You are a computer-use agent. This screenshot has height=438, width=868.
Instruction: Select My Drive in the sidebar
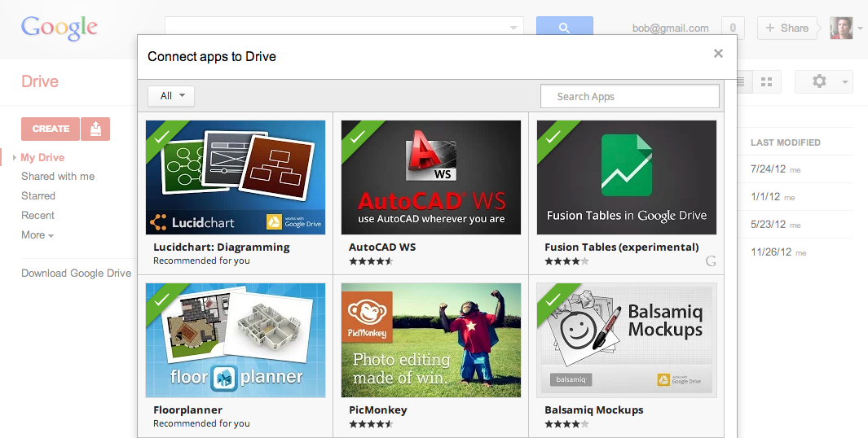pyautogui.click(x=42, y=158)
